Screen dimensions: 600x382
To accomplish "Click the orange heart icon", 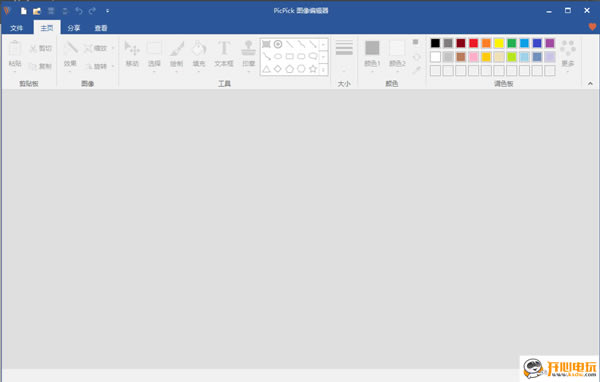I will [x=592, y=27].
